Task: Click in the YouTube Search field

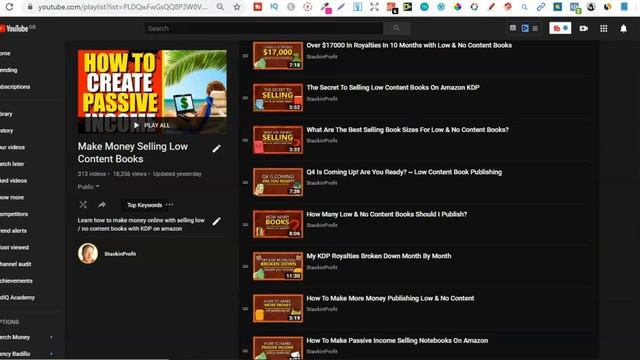Action: pos(264,28)
